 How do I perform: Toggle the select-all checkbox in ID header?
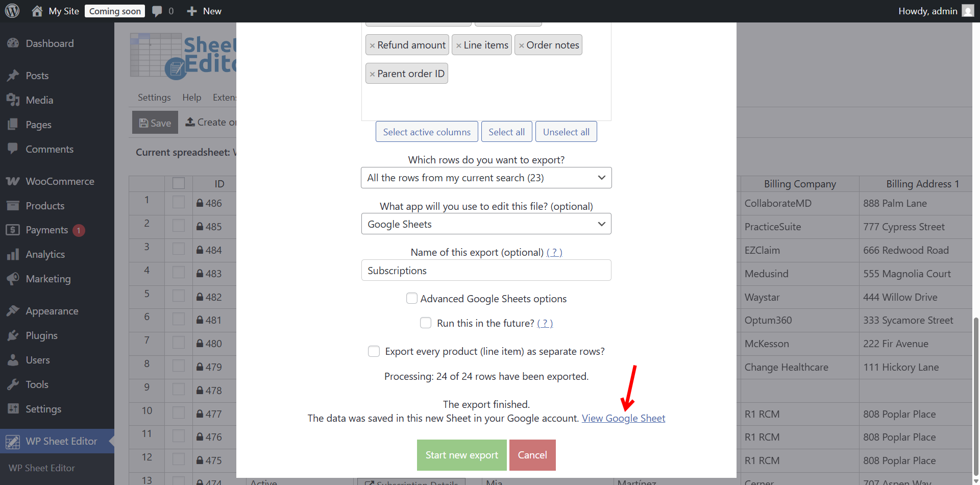179,183
